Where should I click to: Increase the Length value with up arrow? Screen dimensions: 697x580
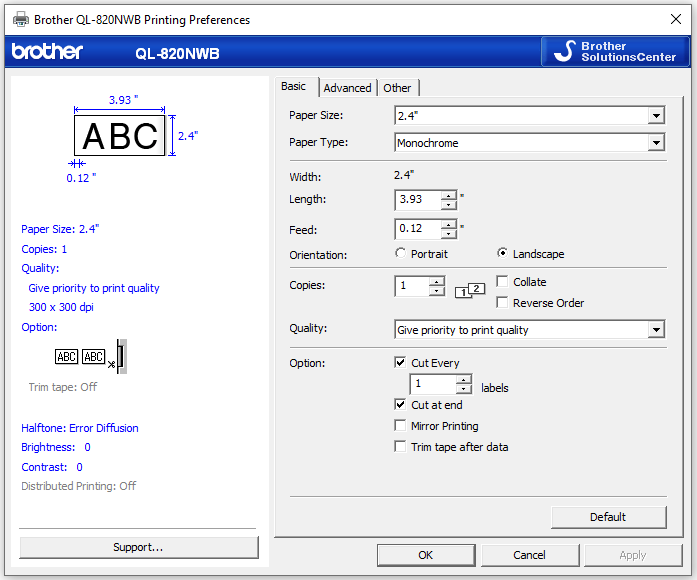(449, 196)
